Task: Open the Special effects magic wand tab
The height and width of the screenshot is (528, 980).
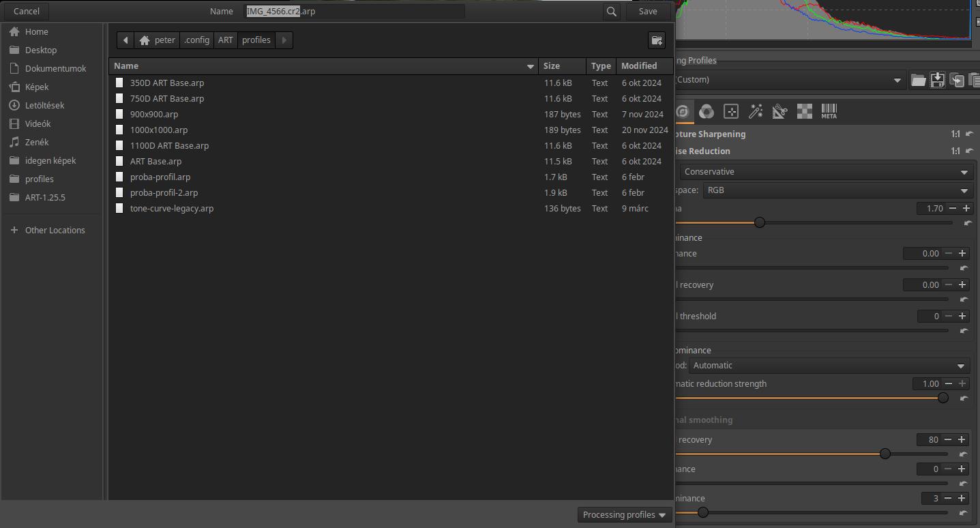Action: (x=756, y=111)
